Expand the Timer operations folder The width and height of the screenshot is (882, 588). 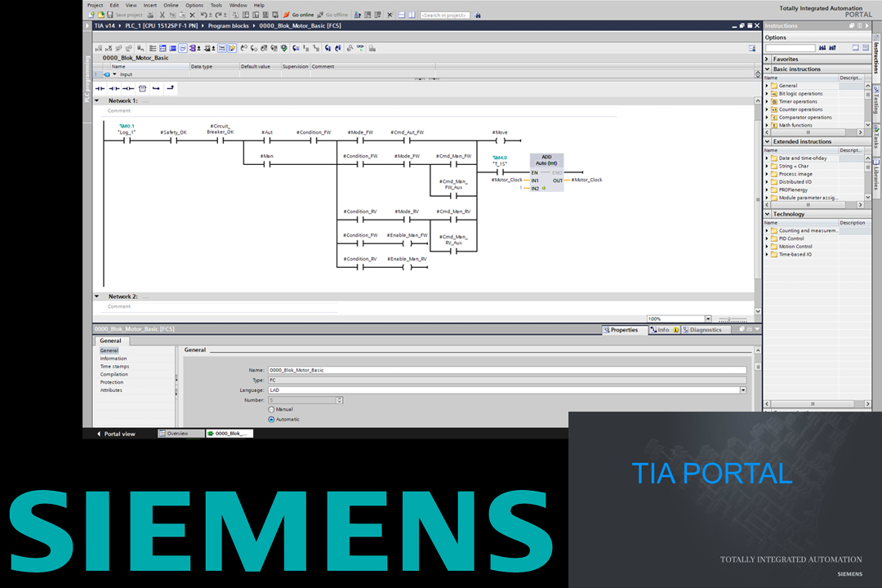pos(767,102)
